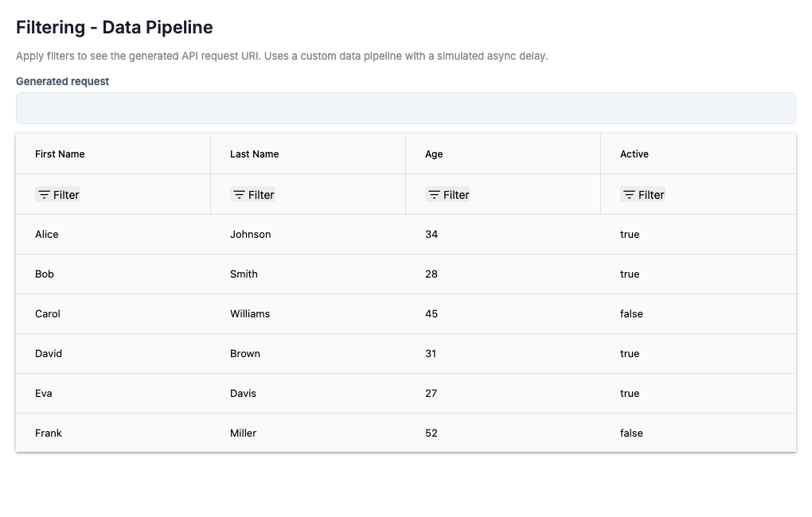Image resolution: width=812 pixels, height=517 pixels.
Task: Click Carol's age cell showing 45
Action: point(431,314)
